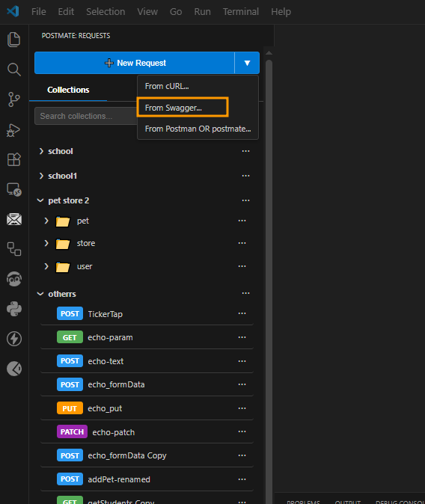
Task: Open the Run menu
Action: pyautogui.click(x=202, y=11)
